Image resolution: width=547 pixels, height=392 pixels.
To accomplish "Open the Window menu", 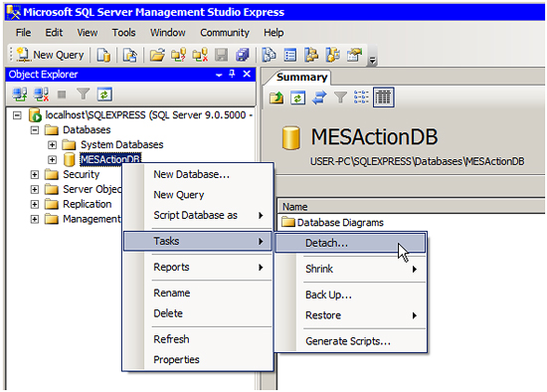I will 167,33.
